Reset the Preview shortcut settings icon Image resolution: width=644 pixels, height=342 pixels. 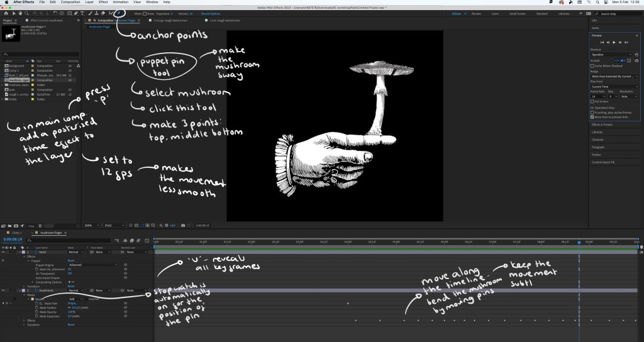(x=636, y=55)
